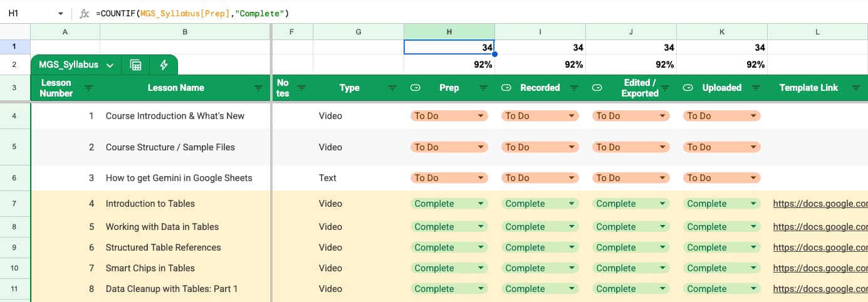Change Recorded status for Introduction to Tables
This screenshot has width=868, height=302.
[x=572, y=204]
